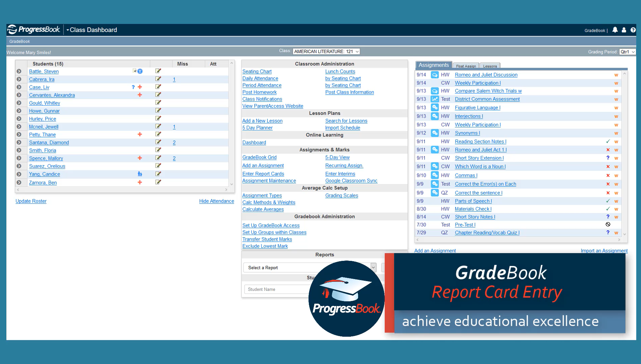Click Update Roster link
The width and height of the screenshot is (641, 364).
tap(31, 201)
